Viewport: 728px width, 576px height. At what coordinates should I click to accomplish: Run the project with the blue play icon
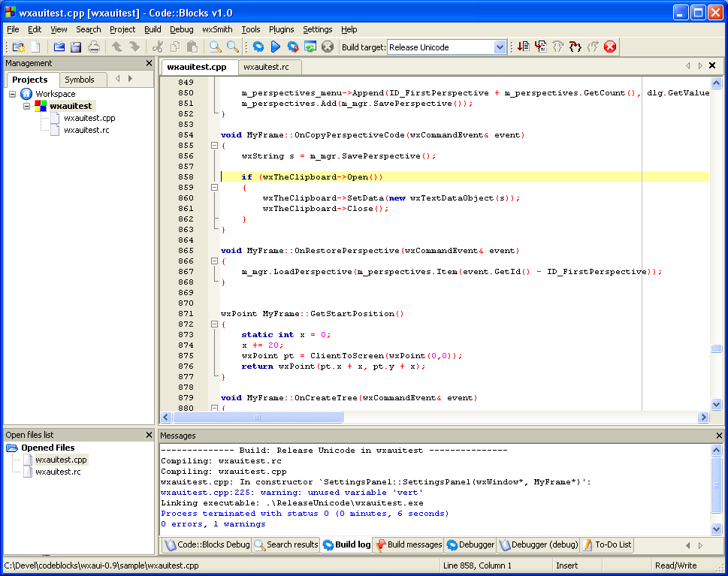pyautogui.click(x=275, y=47)
